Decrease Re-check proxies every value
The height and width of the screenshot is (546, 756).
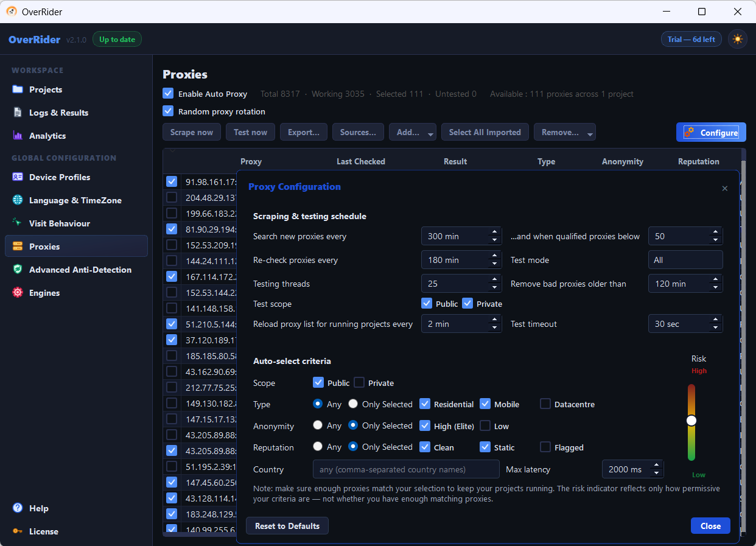(x=495, y=264)
